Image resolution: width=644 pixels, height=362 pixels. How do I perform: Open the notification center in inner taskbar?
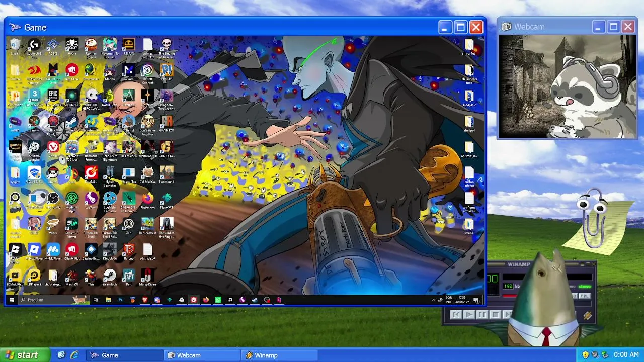tap(476, 300)
